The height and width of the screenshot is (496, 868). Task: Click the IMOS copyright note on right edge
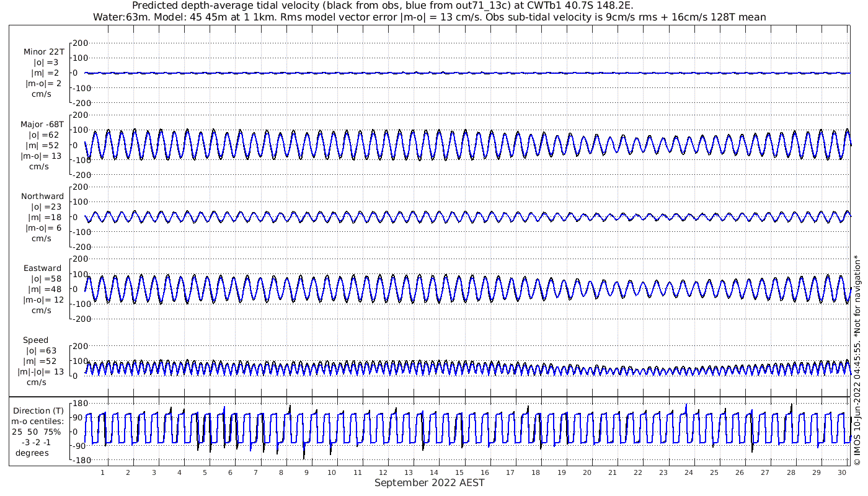click(x=857, y=360)
